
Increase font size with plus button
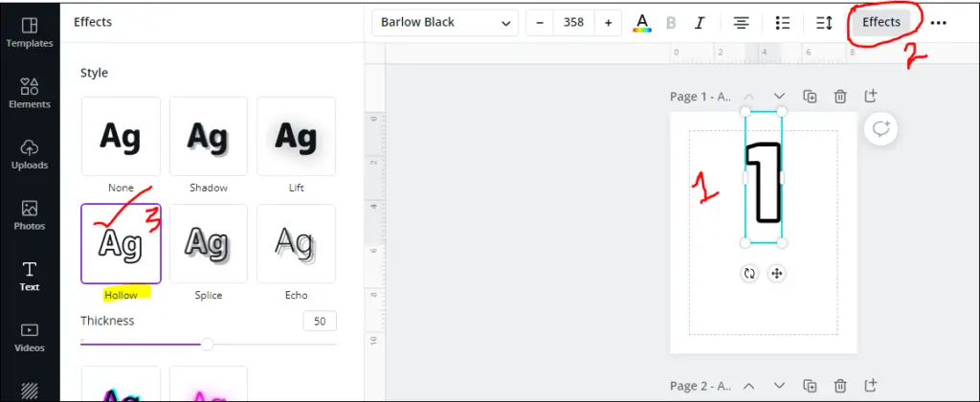pos(608,23)
